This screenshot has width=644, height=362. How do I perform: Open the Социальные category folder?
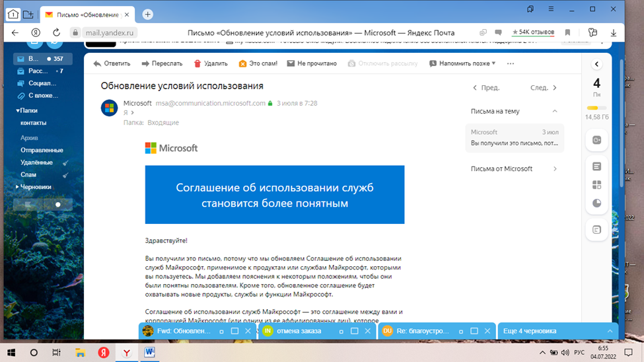(x=43, y=83)
